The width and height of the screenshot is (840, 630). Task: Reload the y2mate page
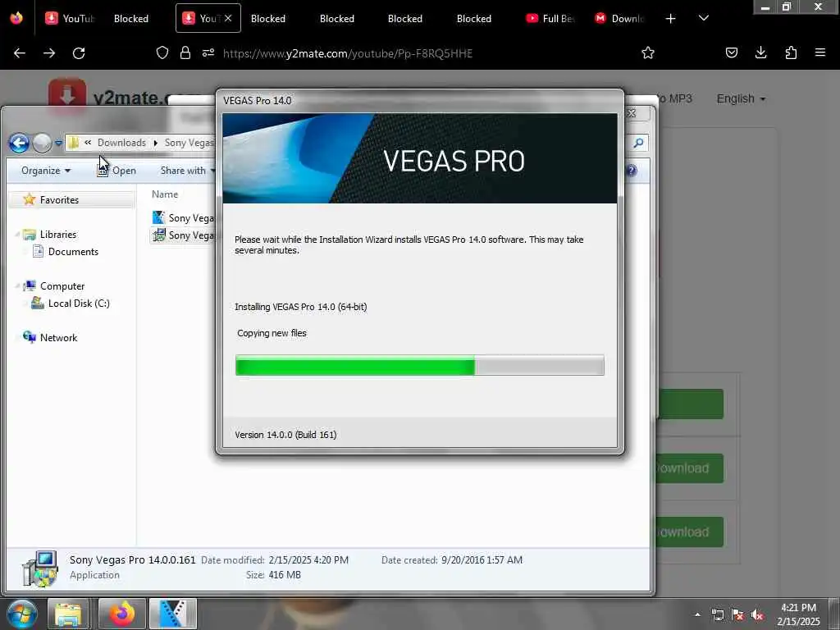[79, 53]
